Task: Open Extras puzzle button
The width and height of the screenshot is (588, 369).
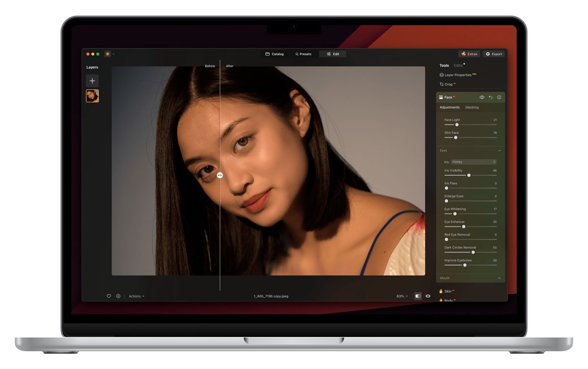Action: 469,54
